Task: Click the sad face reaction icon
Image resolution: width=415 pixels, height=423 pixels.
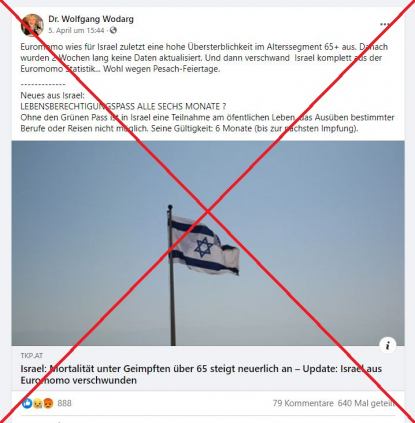Action: (37, 403)
